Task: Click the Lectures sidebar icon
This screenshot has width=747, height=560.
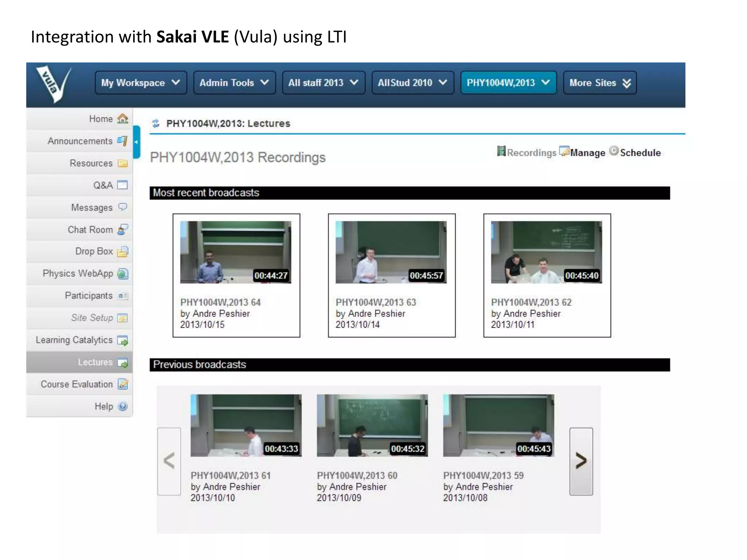Action: [x=123, y=362]
